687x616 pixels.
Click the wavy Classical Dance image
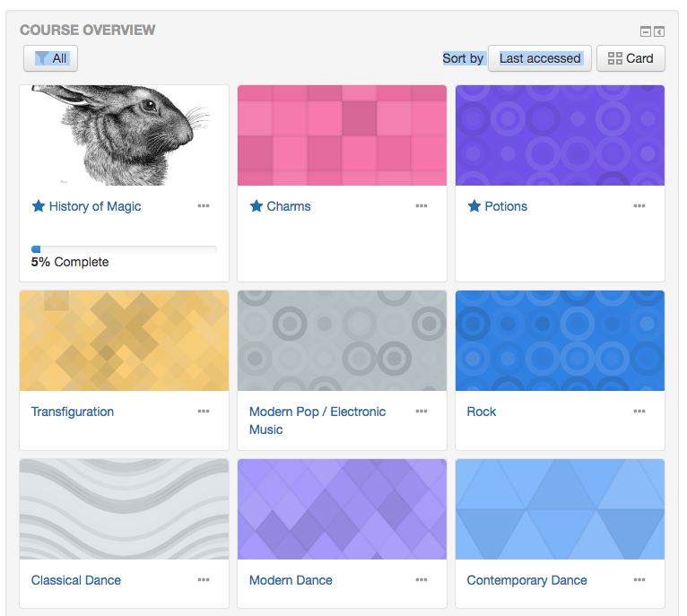tap(124, 509)
